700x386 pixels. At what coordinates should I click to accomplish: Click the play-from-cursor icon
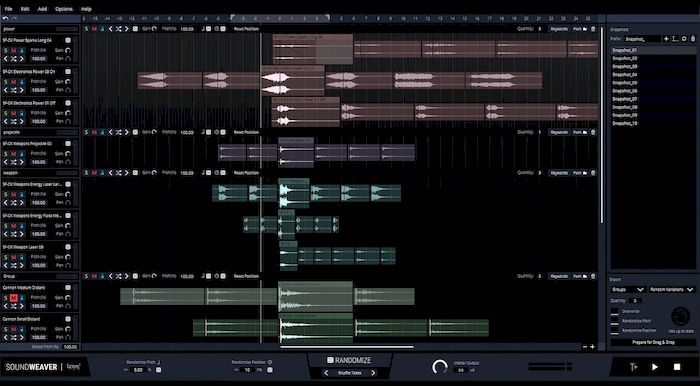click(x=633, y=367)
